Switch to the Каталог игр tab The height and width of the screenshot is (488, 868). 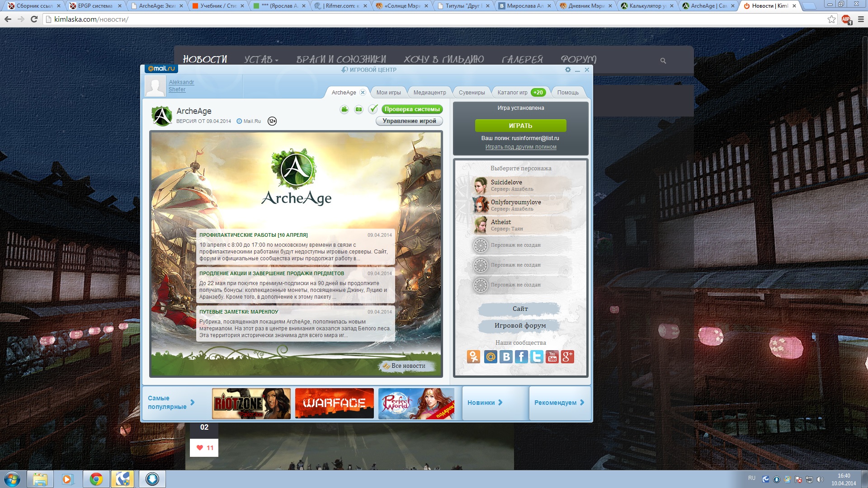click(x=521, y=93)
